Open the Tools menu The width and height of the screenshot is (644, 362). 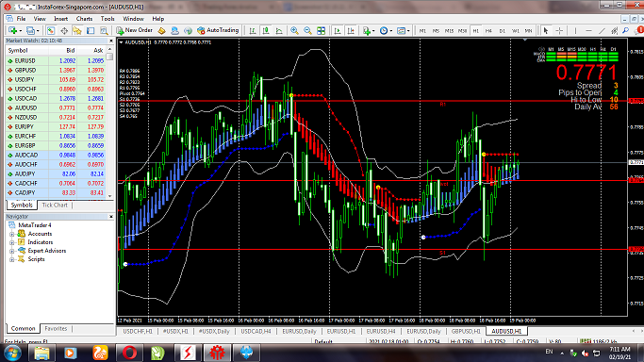pyautogui.click(x=107, y=19)
